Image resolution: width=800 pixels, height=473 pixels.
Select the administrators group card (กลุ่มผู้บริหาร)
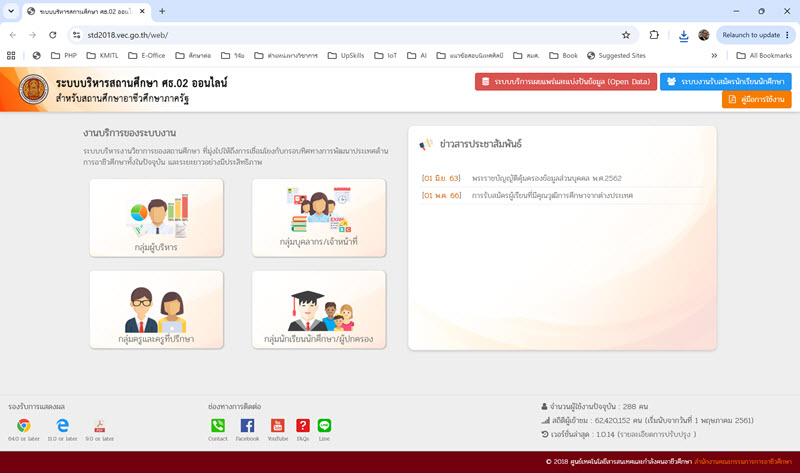[x=156, y=218]
